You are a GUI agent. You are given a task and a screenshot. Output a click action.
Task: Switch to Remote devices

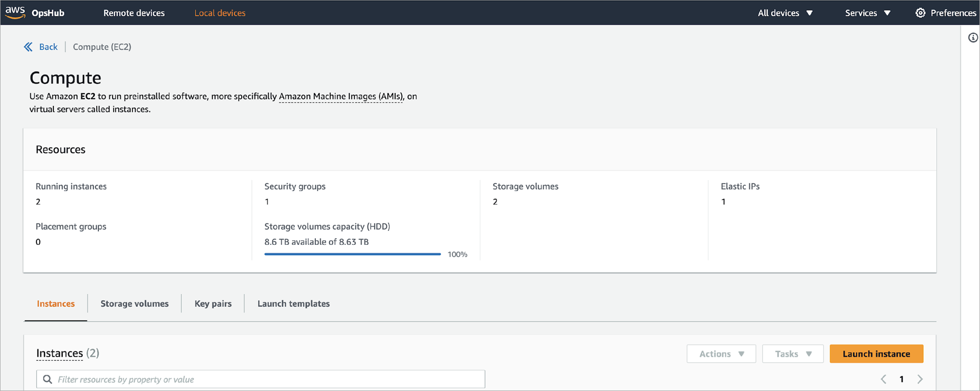(134, 13)
